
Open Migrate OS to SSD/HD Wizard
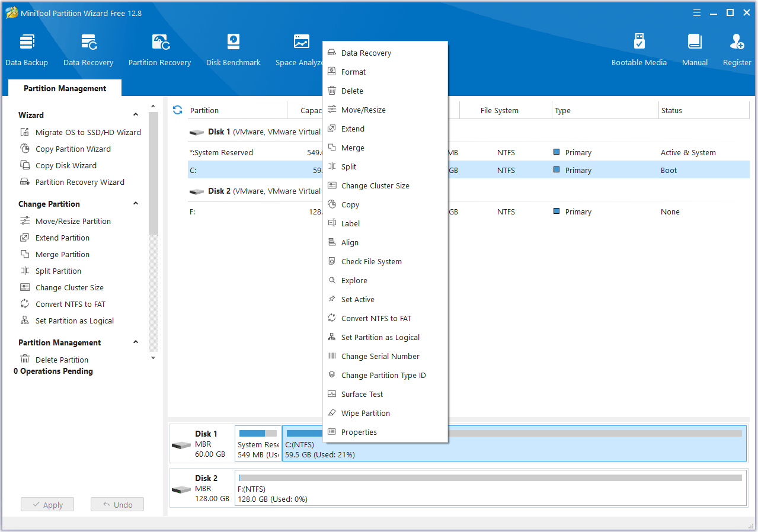tap(88, 133)
